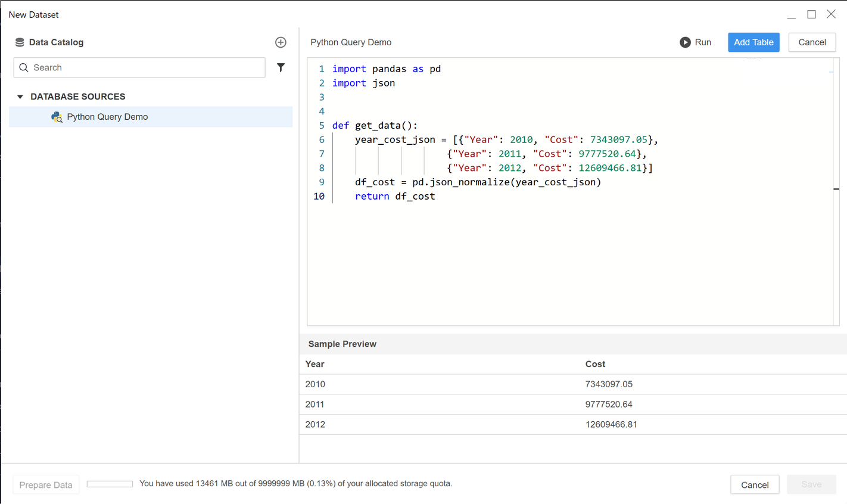Maximize the New Dataset window

[x=811, y=14]
